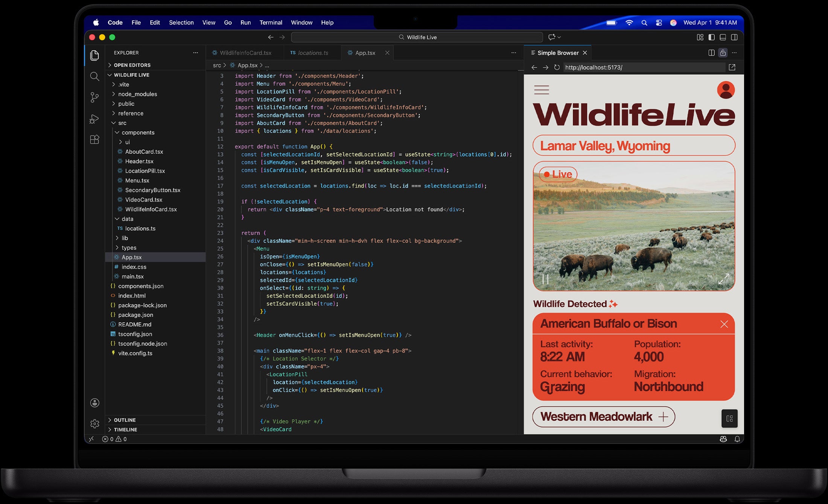Toggle the secondary side bar layout button

pos(734,37)
